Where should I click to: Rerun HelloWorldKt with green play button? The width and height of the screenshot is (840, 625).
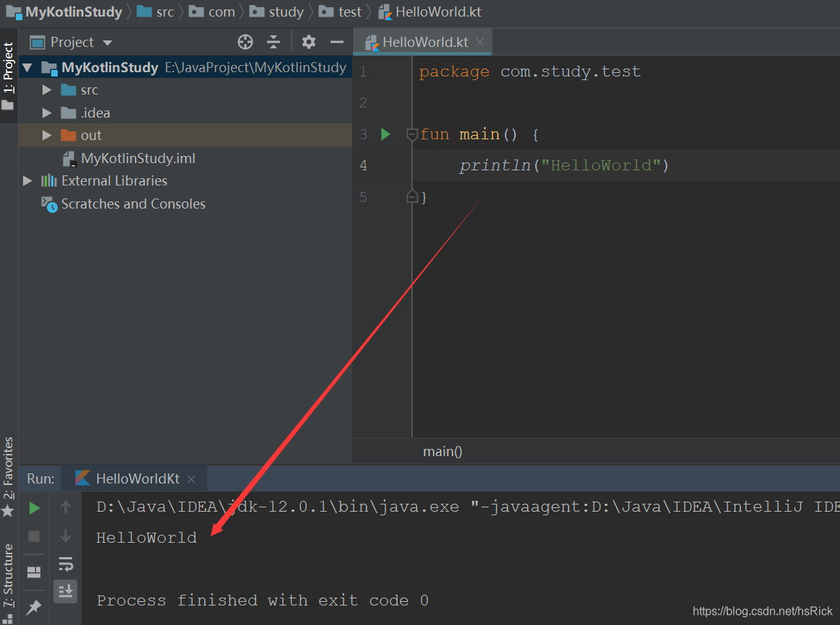pos(35,507)
